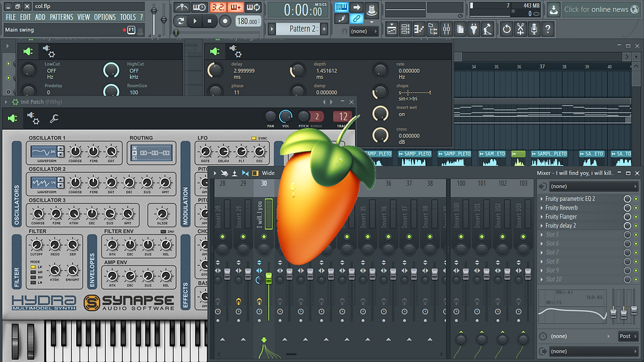Expand Fruity parametric EQ 2 slot arrow
The height and width of the screenshot is (362, 644).
(541, 198)
